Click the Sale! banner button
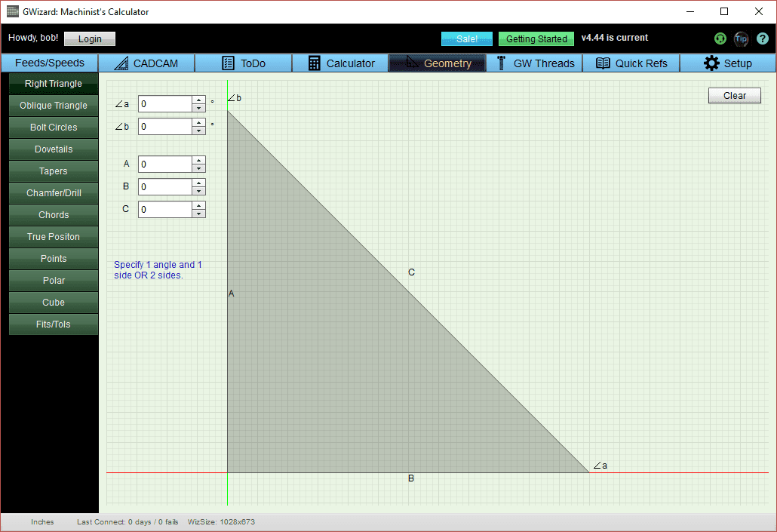 click(x=466, y=38)
